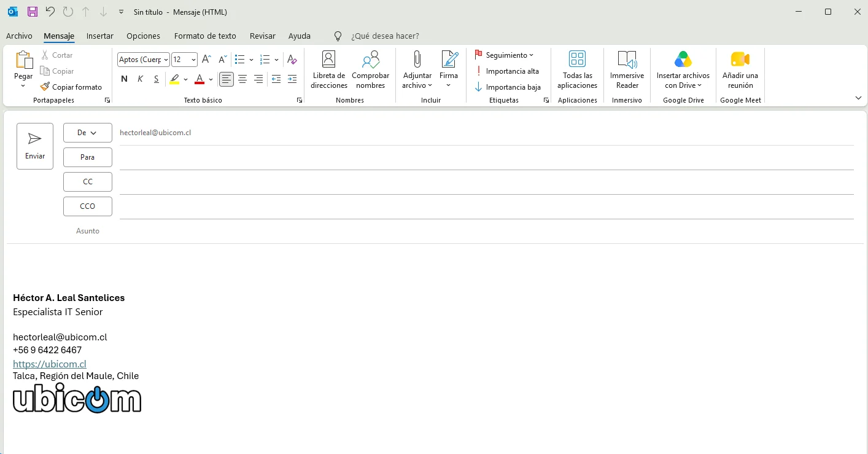Click into the Asunto subject field
This screenshot has height=454, width=868.
coord(487,231)
